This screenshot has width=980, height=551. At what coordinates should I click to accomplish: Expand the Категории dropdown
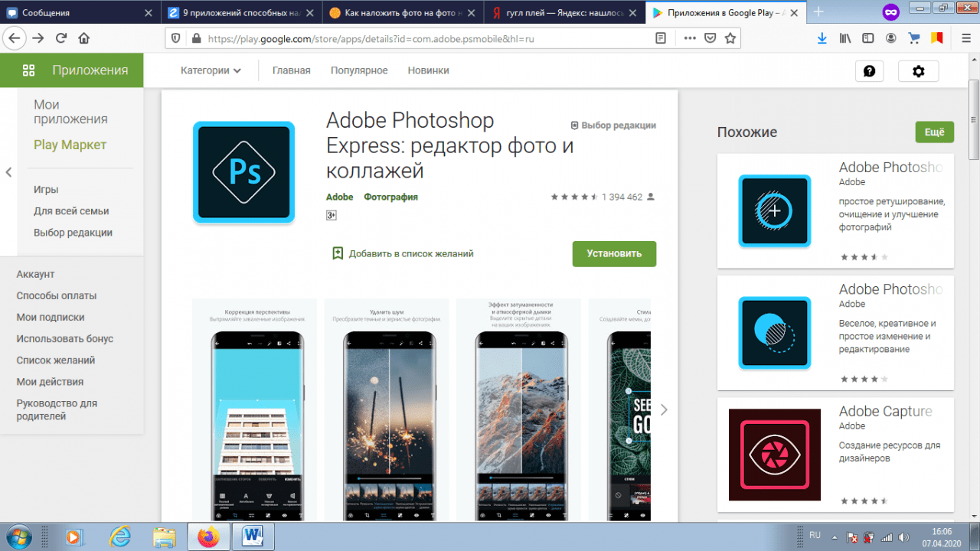[x=211, y=70]
